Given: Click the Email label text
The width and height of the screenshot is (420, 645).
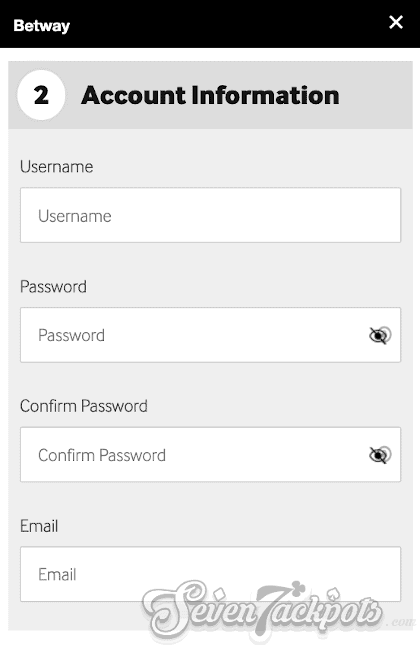Looking at the screenshot, I should [39, 526].
